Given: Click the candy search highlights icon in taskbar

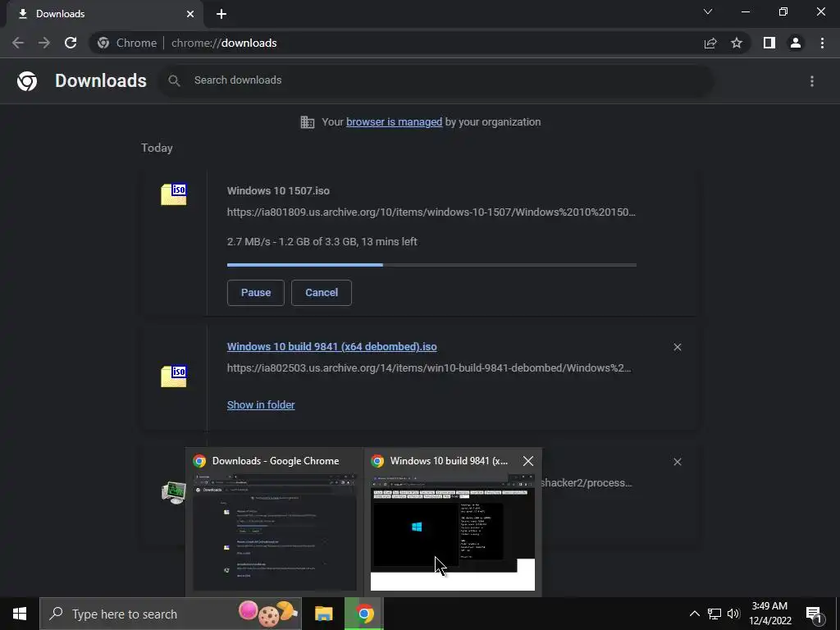Looking at the screenshot, I should (268, 614).
